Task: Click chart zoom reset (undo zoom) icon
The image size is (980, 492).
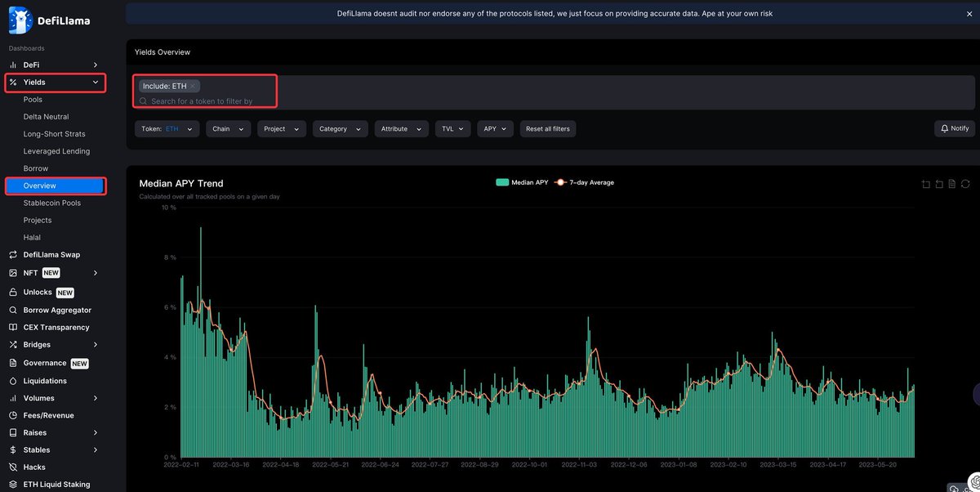Action: (x=939, y=184)
